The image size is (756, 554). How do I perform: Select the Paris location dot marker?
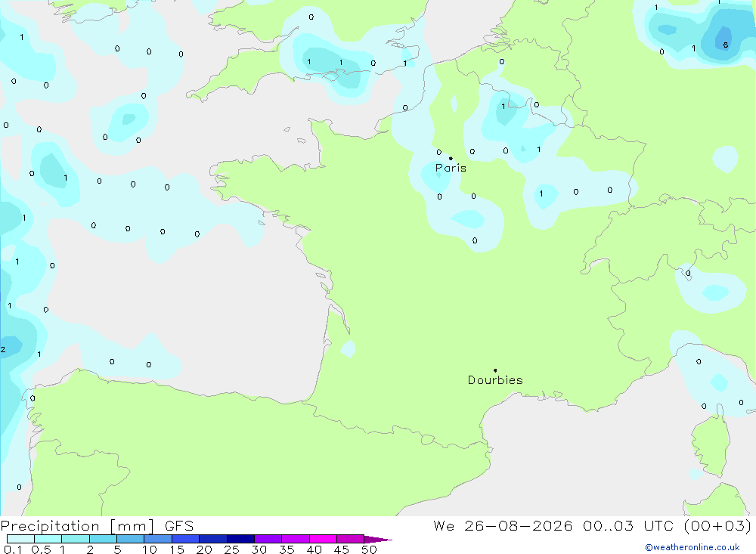pos(451,158)
